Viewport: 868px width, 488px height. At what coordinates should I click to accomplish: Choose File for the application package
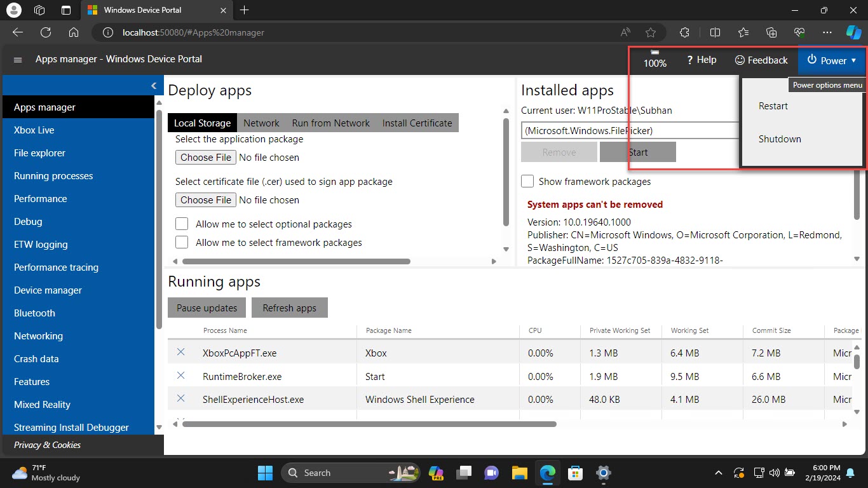click(206, 157)
